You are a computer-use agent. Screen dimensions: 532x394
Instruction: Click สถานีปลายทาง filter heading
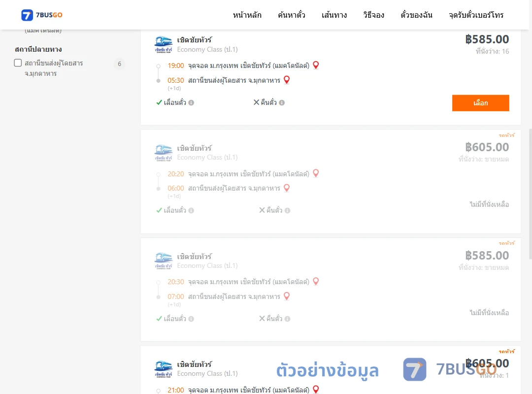38,49
